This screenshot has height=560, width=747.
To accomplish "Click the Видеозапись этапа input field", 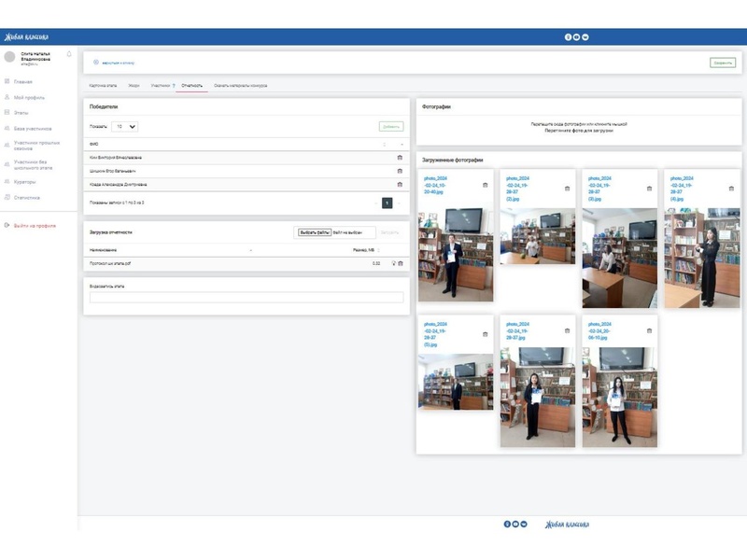I will point(247,298).
